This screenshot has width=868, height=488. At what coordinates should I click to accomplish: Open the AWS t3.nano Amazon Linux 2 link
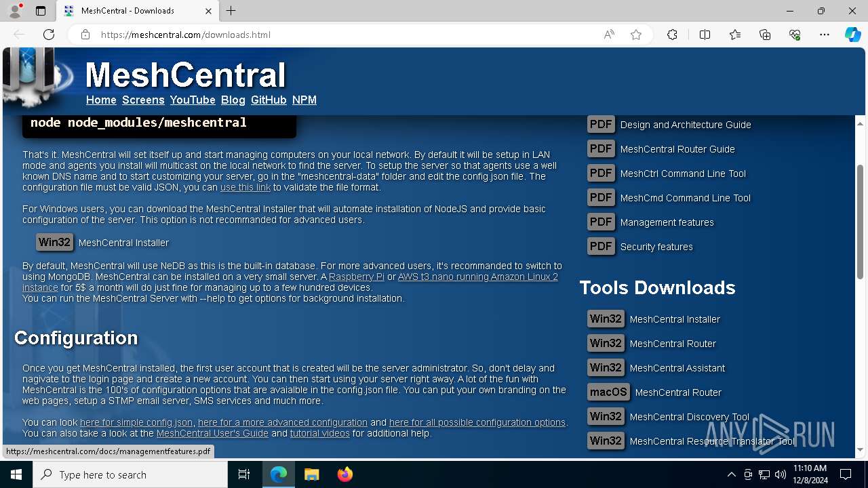pos(478,277)
